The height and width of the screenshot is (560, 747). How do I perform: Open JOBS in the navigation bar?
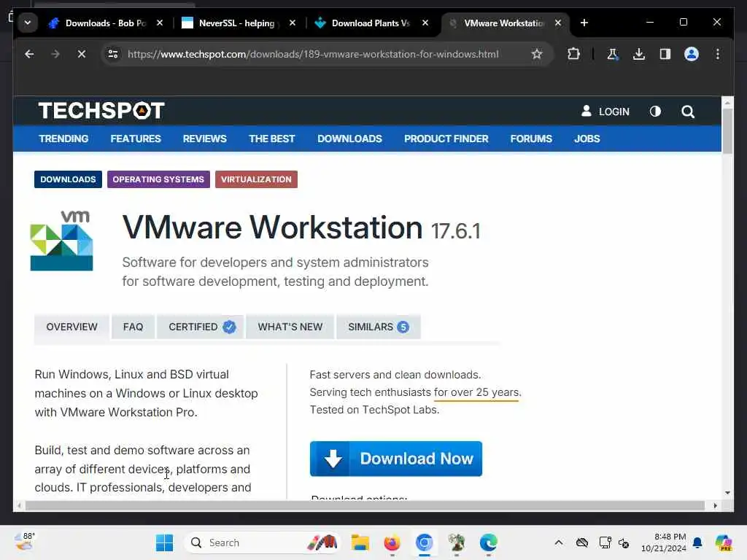pos(587,139)
